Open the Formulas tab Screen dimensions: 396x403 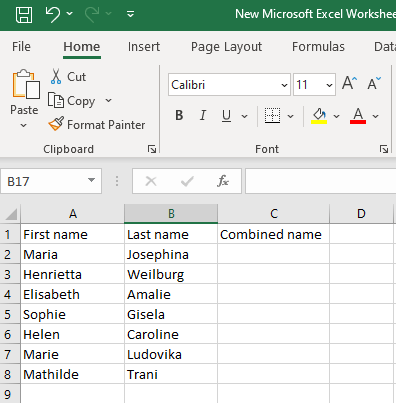tap(318, 47)
